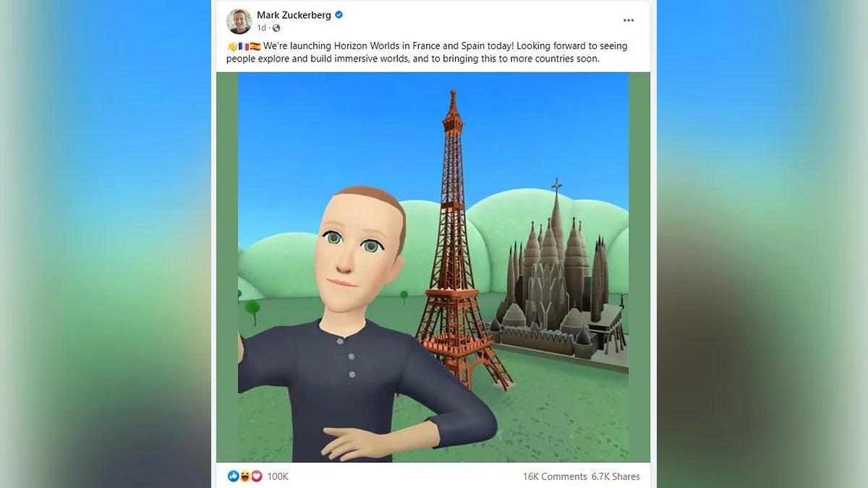Open the 16K Comments link
The width and height of the screenshot is (868, 488).
coord(555,476)
